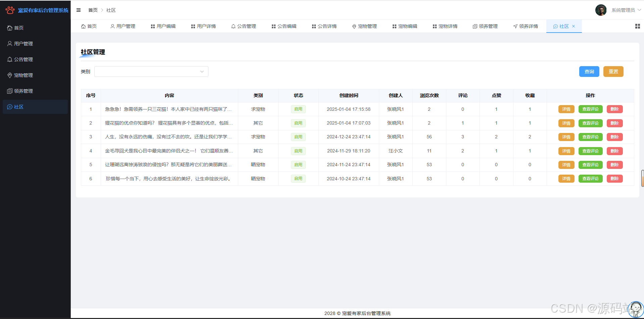Click the 启用 status tag in row 1

(x=298, y=109)
